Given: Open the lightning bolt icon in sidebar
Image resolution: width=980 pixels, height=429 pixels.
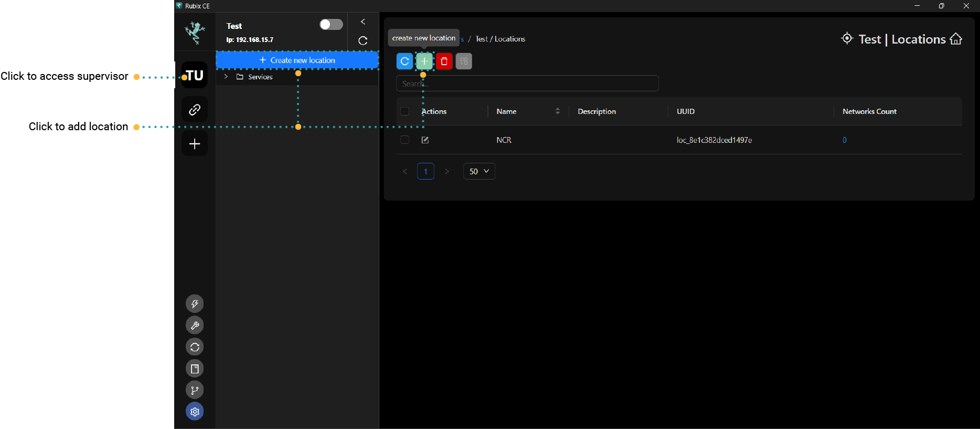Looking at the screenshot, I should pyautogui.click(x=195, y=304).
